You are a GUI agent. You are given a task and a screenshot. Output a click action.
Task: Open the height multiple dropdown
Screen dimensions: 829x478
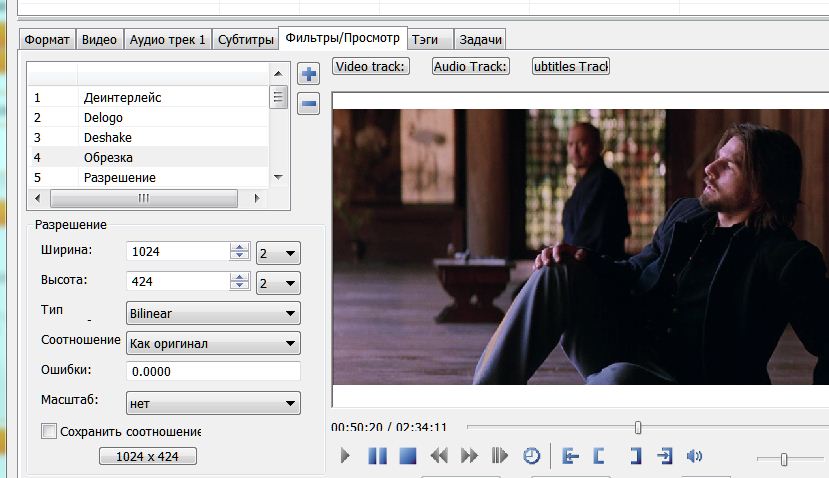278,283
